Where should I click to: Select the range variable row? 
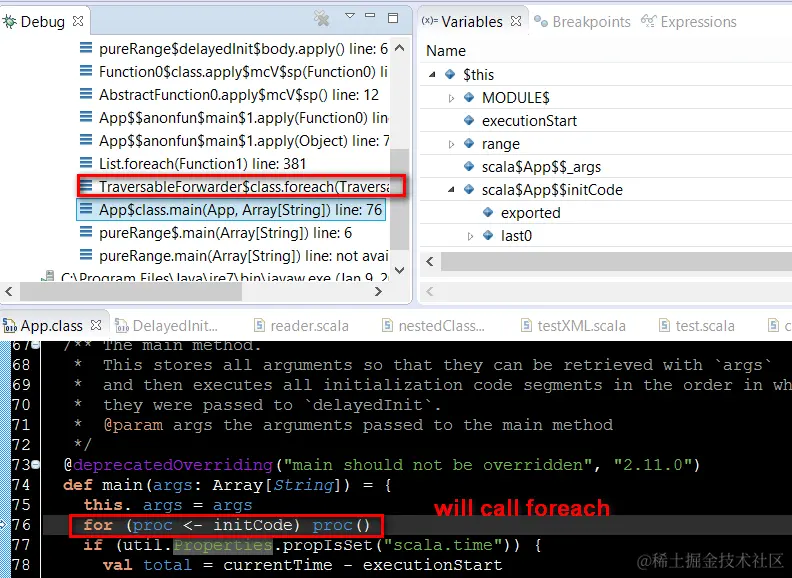(606, 144)
